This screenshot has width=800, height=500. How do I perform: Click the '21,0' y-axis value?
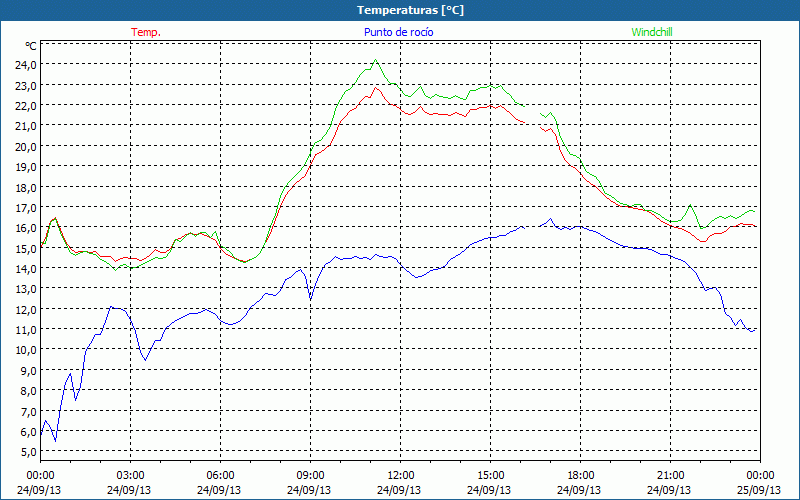point(27,126)
